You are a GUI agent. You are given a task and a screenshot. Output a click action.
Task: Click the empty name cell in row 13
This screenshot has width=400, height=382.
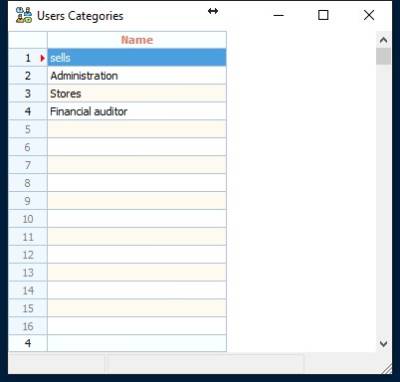137,273
